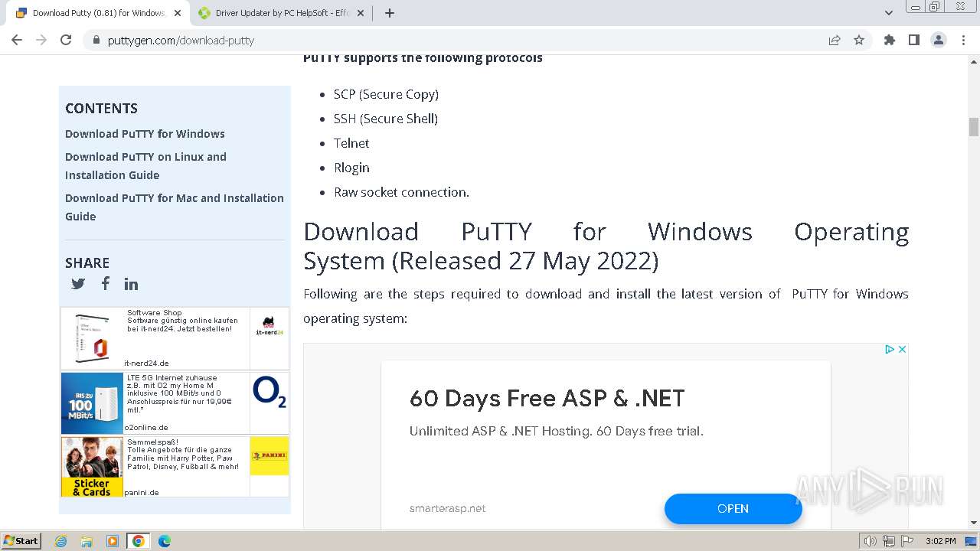Screen dimensions: 980x551
Task: Click the Raw socket connection item
Action: [x=401, y=192]
